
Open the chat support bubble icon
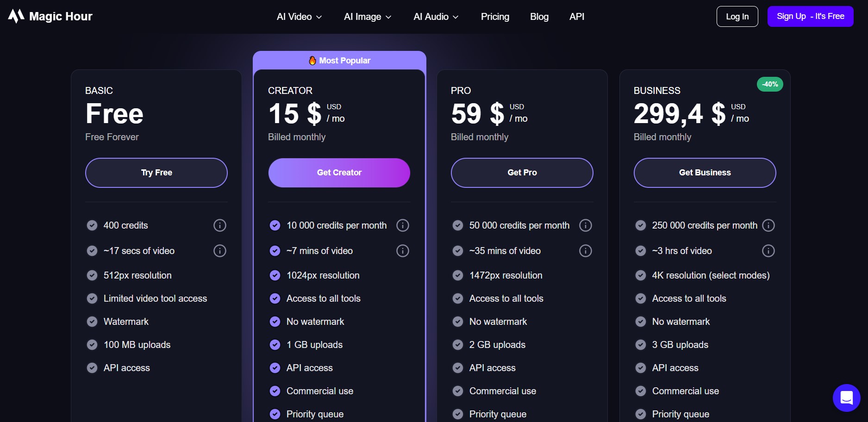point(846,397)
